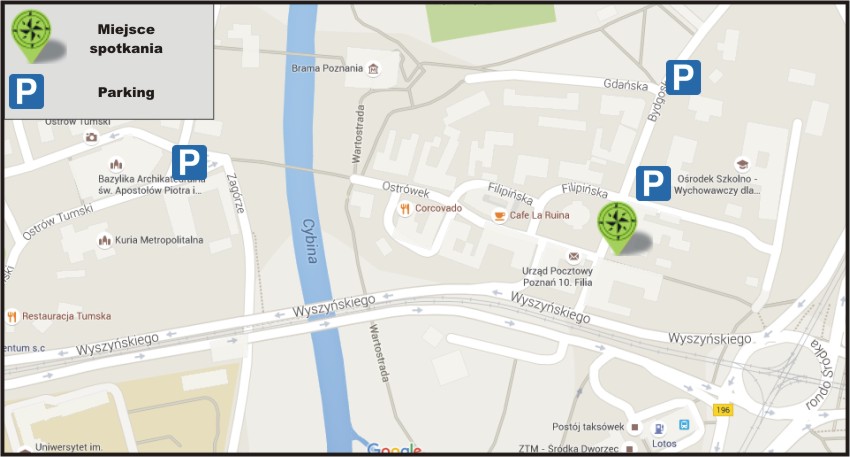Click the parking icon near Zagórze street

[189, 162]
